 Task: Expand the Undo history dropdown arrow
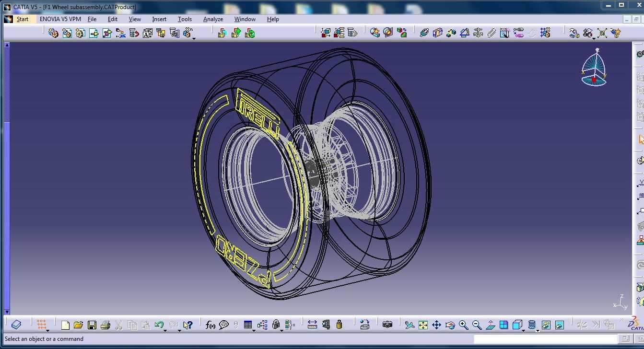(165, 330)
